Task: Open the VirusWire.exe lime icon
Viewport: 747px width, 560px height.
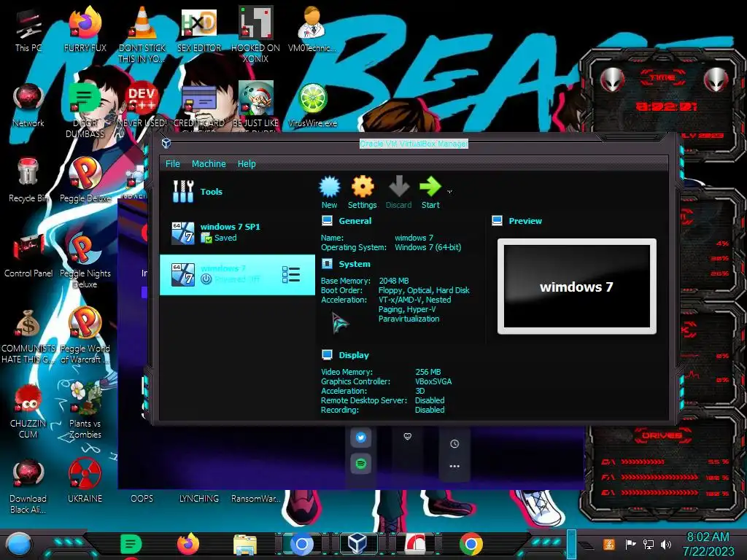Action: coord(312,106)
